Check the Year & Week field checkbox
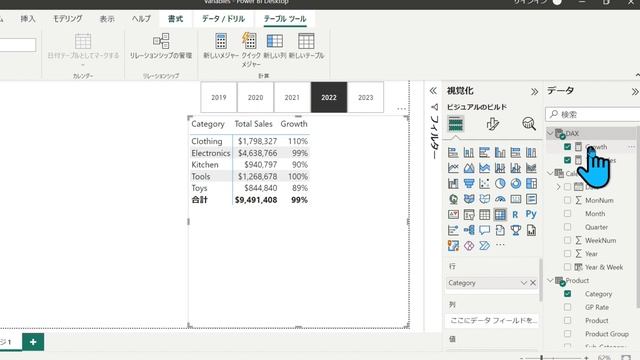The image size is (640, 360). (567, 267)
